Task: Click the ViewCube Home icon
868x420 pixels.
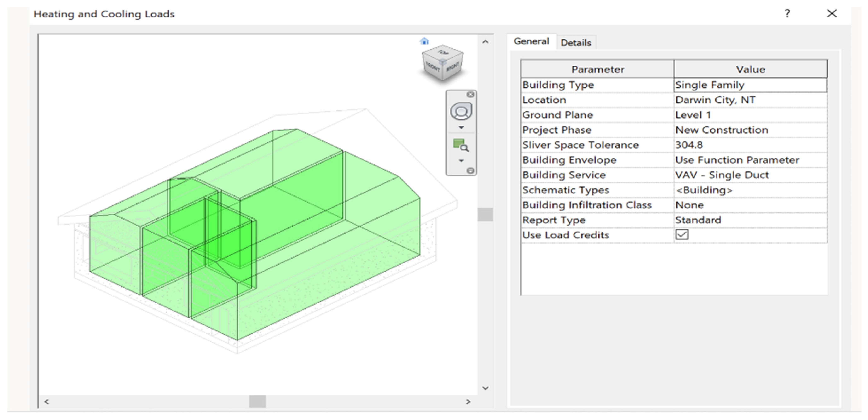Action: click(x=424, y=41)
